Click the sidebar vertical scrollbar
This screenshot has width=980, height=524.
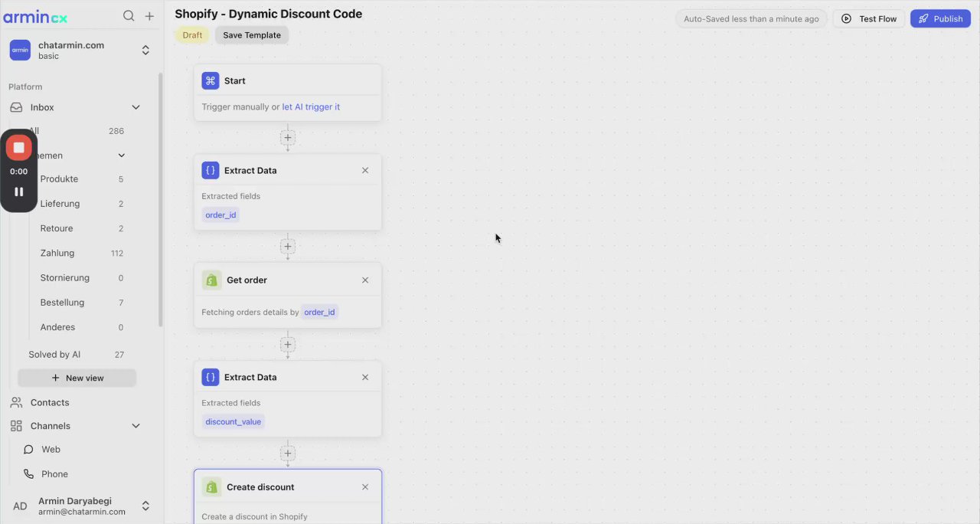(x=161, y=199)
